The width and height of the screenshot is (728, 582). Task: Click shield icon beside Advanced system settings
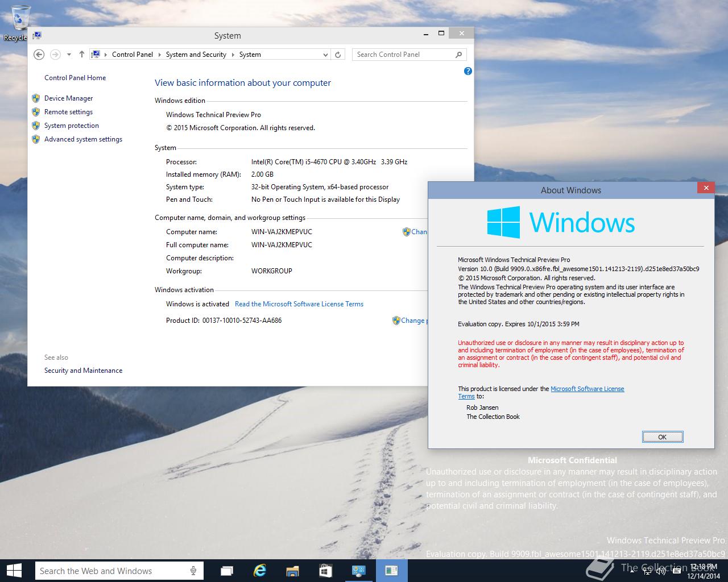pos(36,139)
